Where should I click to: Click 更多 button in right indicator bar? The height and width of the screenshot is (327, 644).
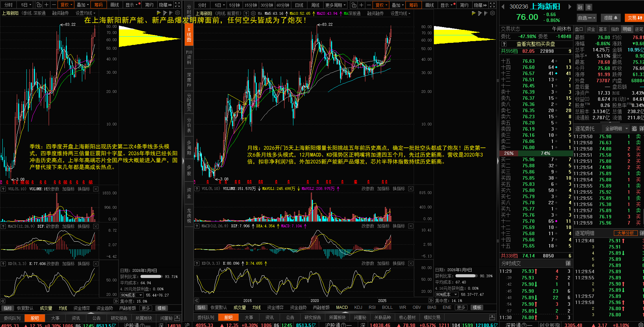(461, 307)
